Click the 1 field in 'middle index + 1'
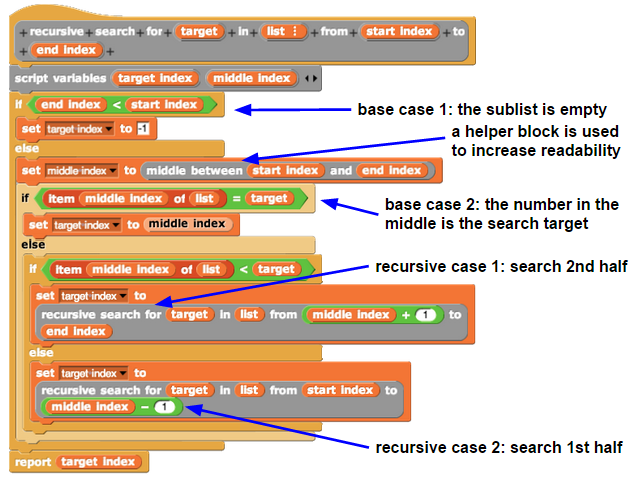The image size is (635, 479). click(x=425, y=315)
